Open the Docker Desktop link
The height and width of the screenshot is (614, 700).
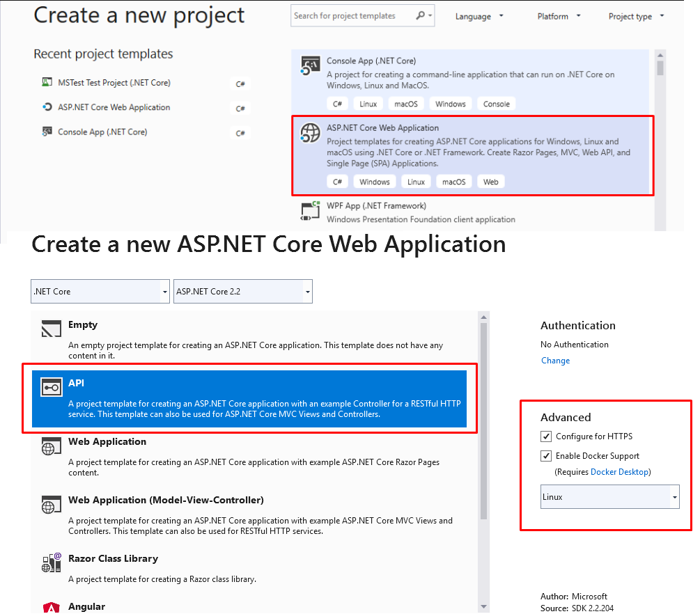[619, 472]
